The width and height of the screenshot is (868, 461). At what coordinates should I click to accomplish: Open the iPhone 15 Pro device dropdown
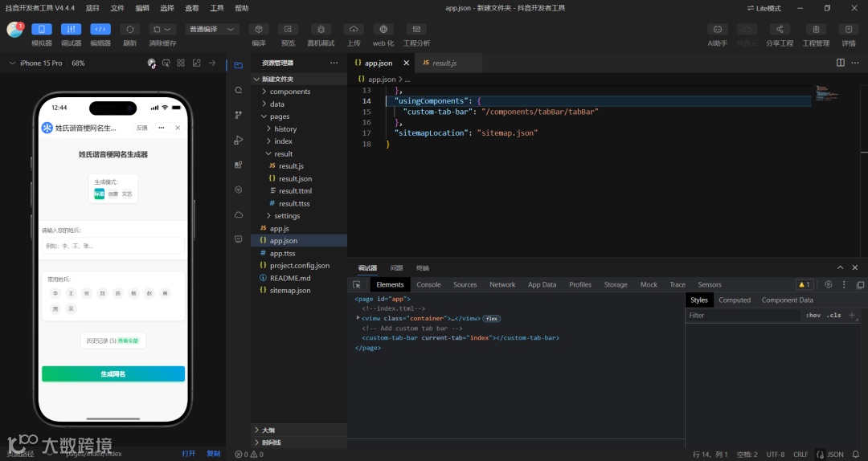tap(41, 63)
